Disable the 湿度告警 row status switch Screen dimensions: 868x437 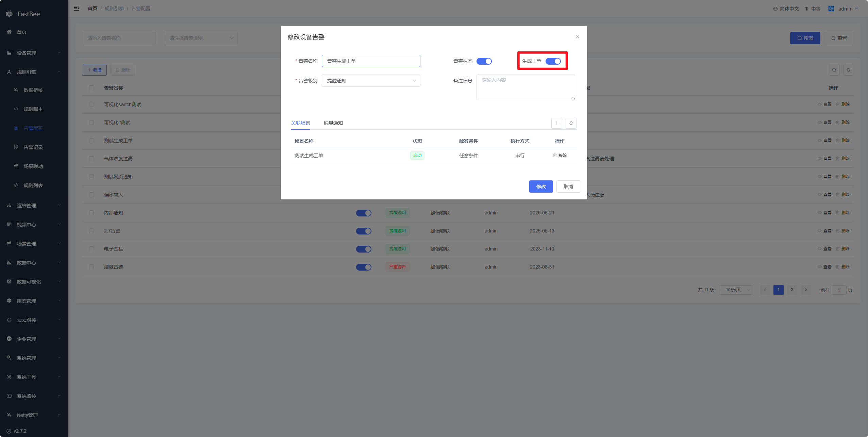[363, 267]
